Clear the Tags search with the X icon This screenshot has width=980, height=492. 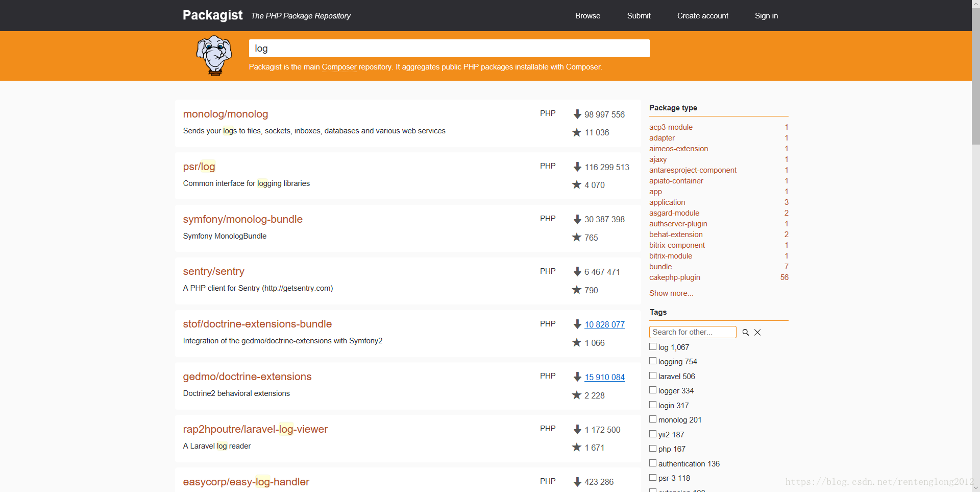tap(757, 332)
